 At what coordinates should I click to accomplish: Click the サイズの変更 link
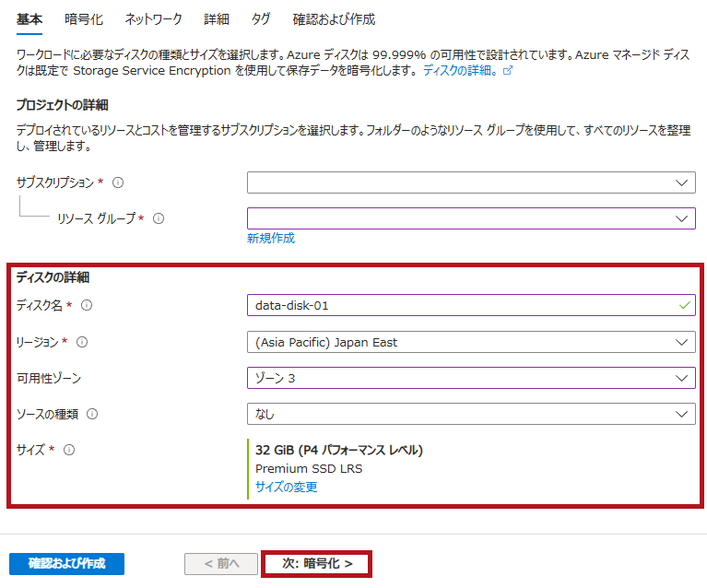pyautogui.click(x=286, y=487)
